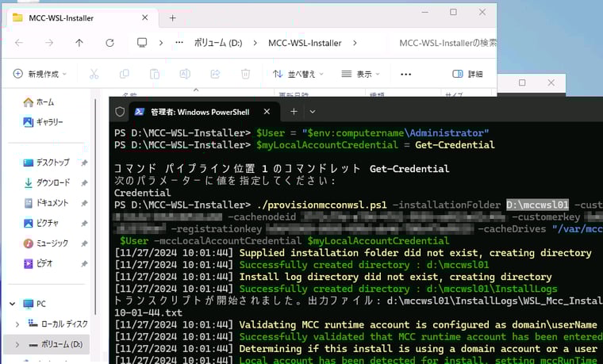This screenshot has height=364, width=603.
Task: Select PC in the navigation pane
Action: (x=35, y=304)
